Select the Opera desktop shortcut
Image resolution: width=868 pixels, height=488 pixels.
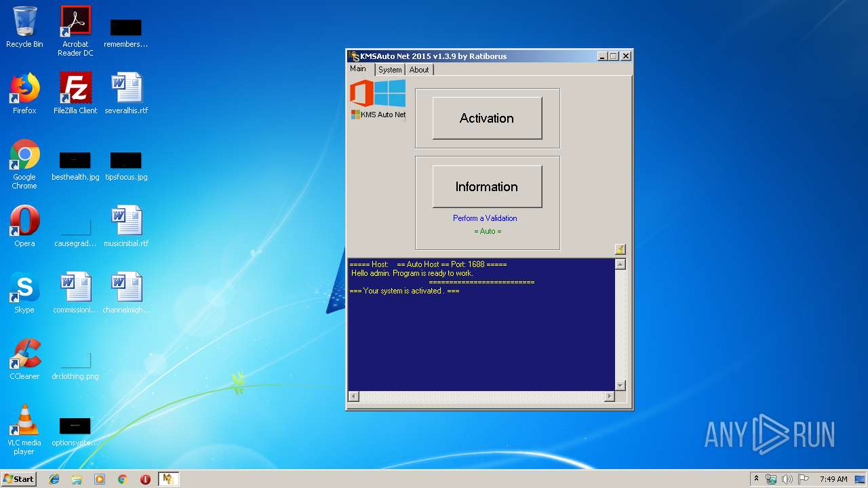(x=24, y=226)
